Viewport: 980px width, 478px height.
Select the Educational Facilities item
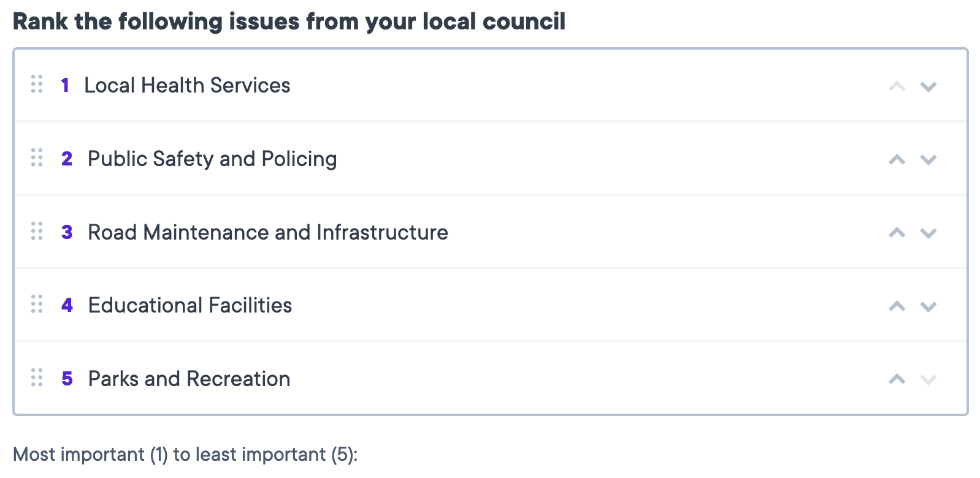190,305
